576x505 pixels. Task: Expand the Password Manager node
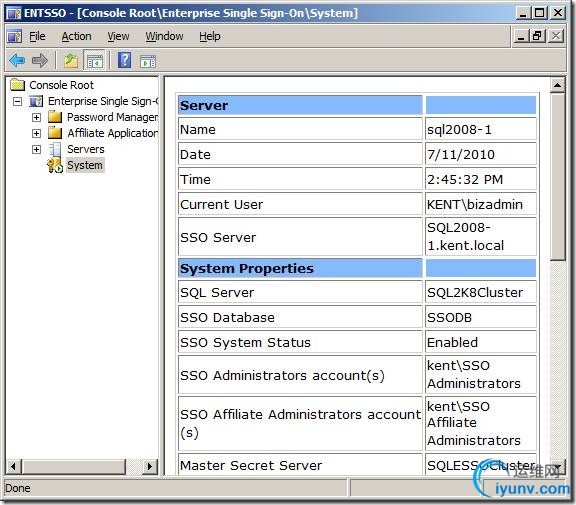tap(36, 117)
